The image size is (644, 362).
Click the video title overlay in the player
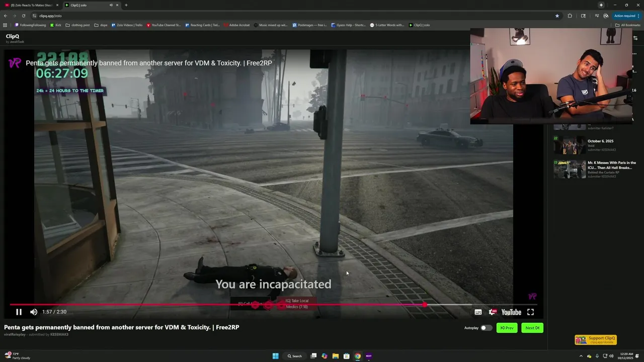149,63
